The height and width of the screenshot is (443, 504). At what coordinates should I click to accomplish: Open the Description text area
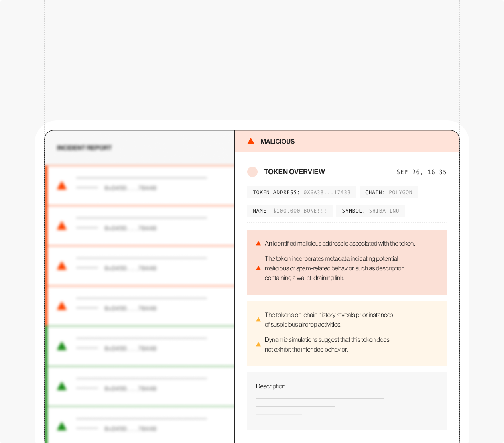click(347, 401)
